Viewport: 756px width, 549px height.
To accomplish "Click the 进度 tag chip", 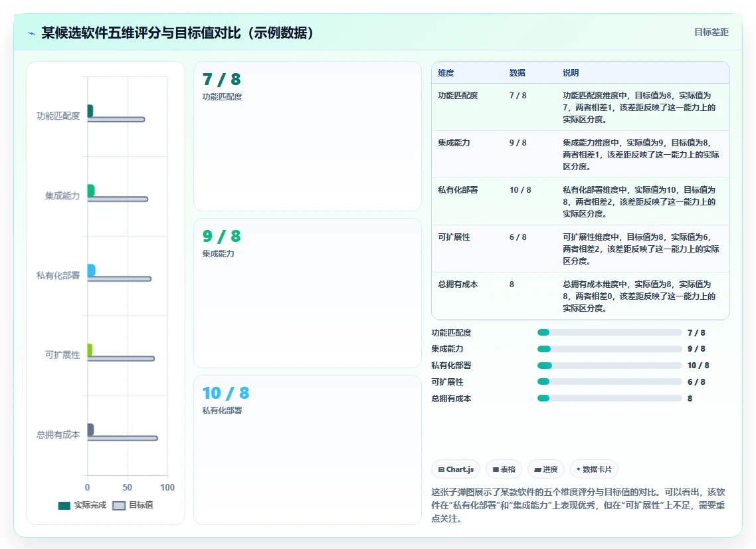I will (546, 469).
